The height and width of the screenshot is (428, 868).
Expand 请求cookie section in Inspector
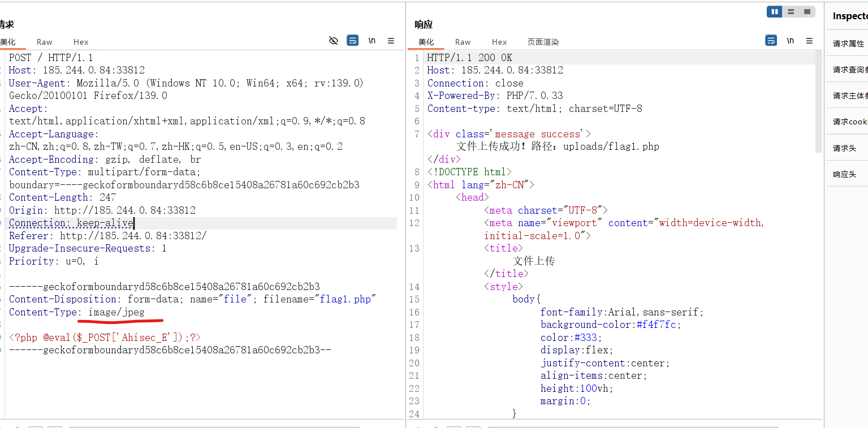(847, 122)
